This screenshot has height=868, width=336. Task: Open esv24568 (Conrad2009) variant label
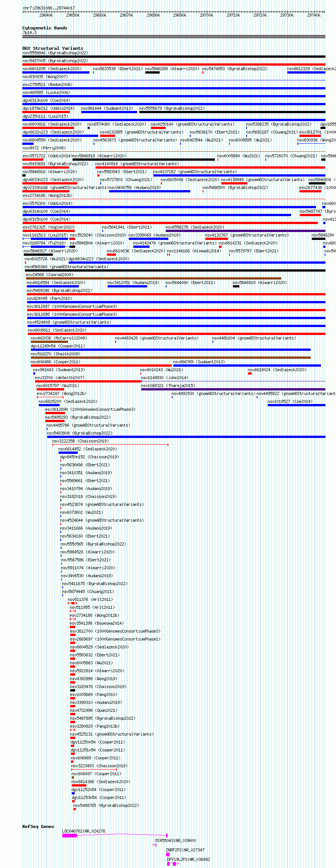click(50, 275)
